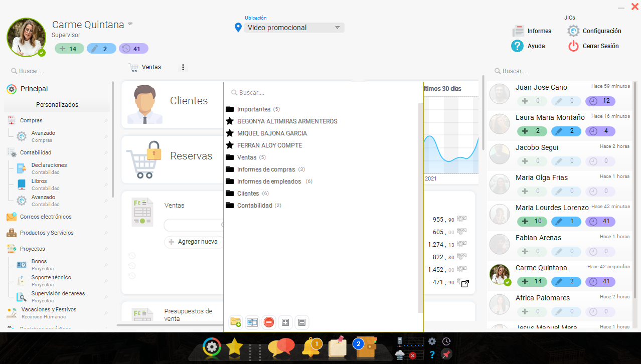Open the chat bubbles in the dock
This screenshot has width=641, height=364.
(281, 348)
